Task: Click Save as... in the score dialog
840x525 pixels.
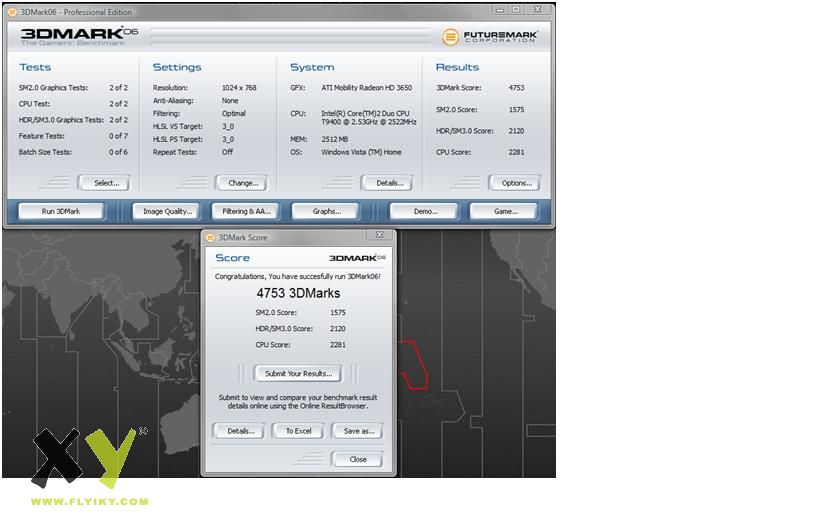Action: click(357, 431)
